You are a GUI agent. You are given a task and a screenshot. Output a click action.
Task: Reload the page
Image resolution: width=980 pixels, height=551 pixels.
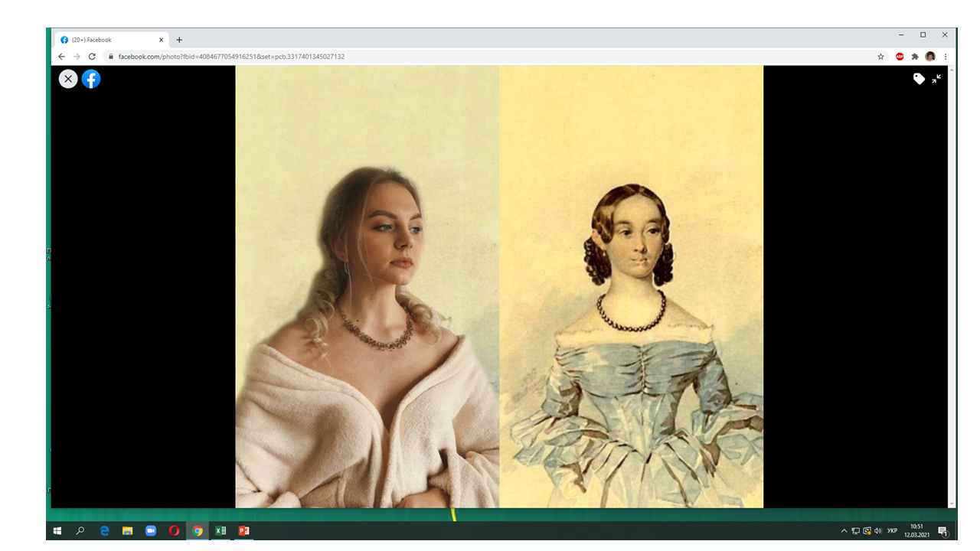tap(92, 57)
